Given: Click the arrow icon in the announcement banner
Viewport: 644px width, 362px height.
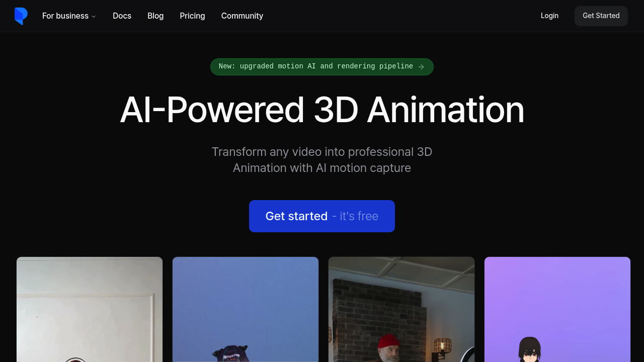Looking at the screenshot, I should [x=422, y=66].
